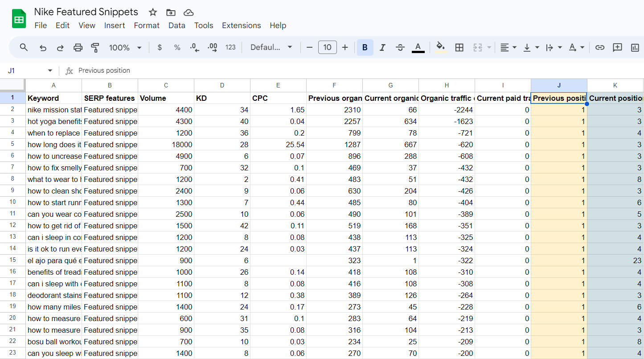Open the fill color picker
The image size is (644, 359).
(440, 47)
